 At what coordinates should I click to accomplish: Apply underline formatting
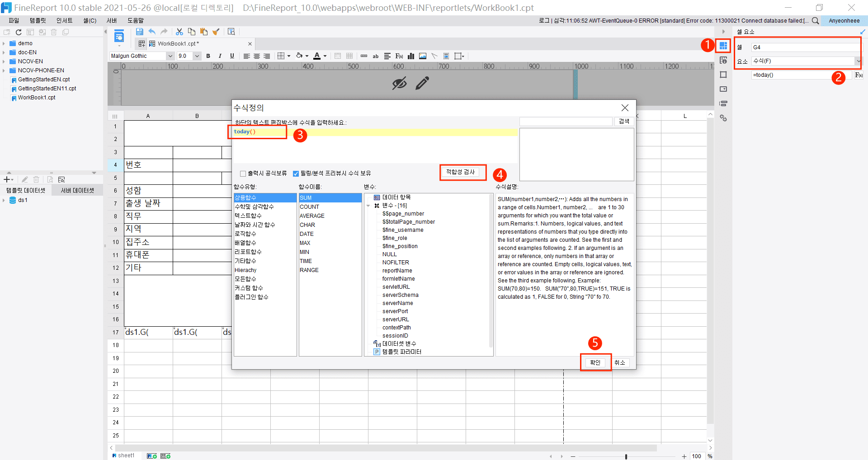click(x=232, y=56)
